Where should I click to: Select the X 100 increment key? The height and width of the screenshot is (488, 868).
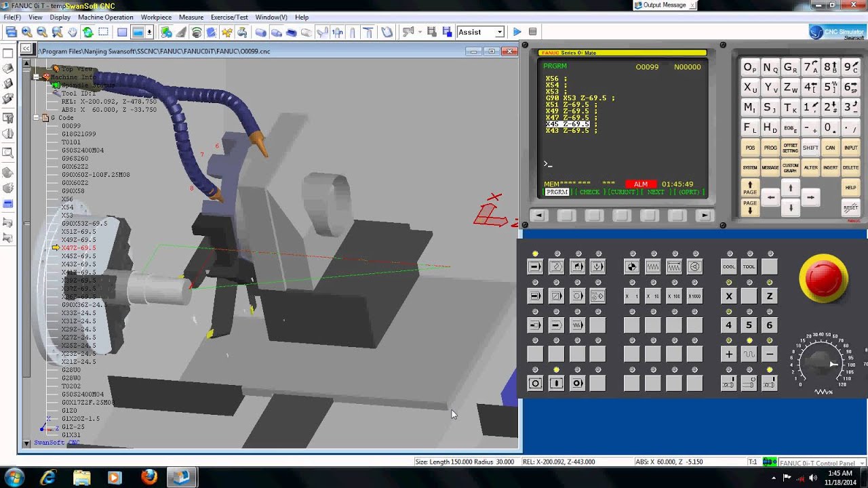(x=674, y=296)
